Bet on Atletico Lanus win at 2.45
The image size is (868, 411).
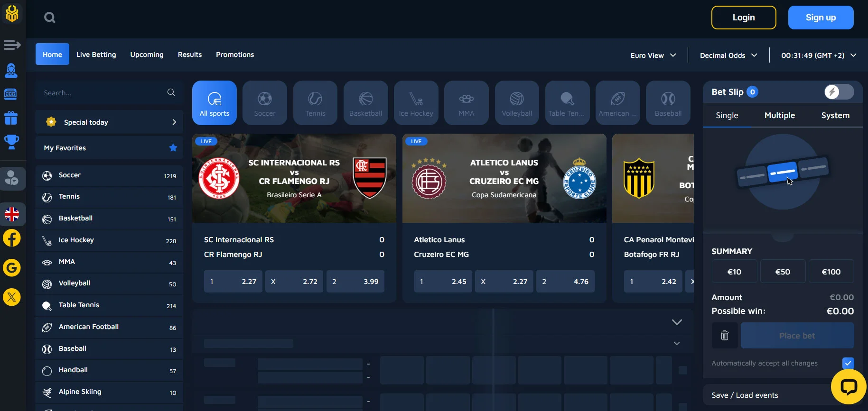[443, 282]
